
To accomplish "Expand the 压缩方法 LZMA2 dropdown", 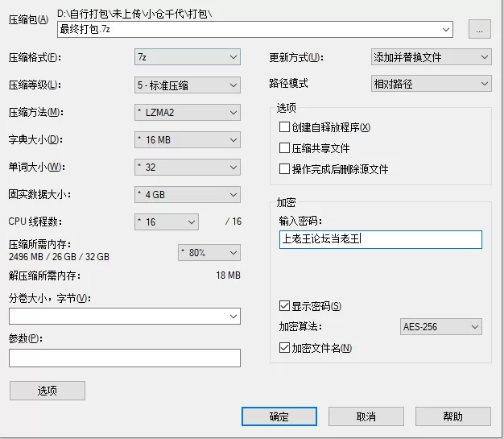I will [x=188, y=112].
